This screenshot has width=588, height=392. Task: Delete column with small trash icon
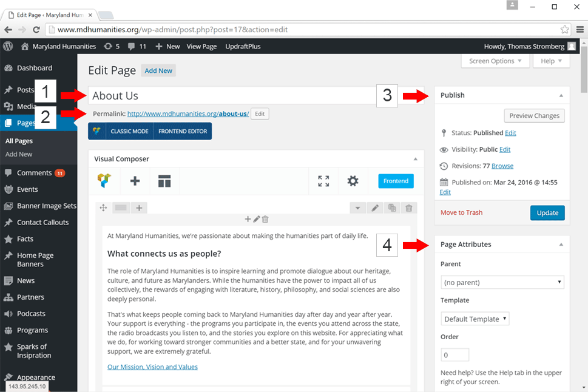point(265,219)
